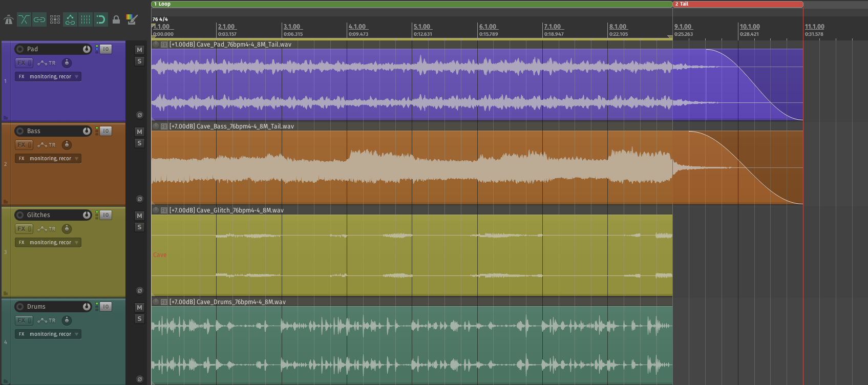The width and height of the screenshot is (868, 385).
Task: Invert phase on Glitches track
Action: pyautogui.click(x=139, y=291)
